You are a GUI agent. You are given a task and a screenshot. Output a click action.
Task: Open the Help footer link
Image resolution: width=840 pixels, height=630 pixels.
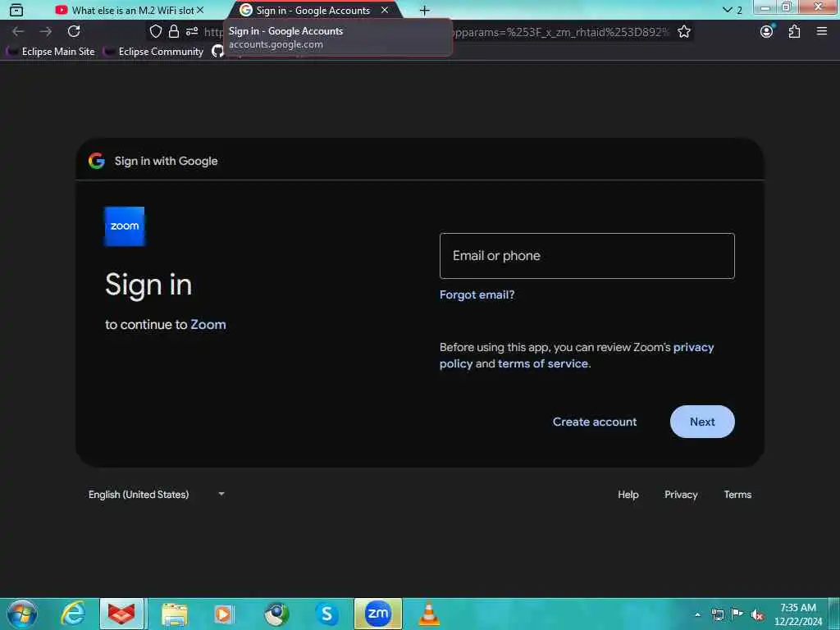point(628,495)
